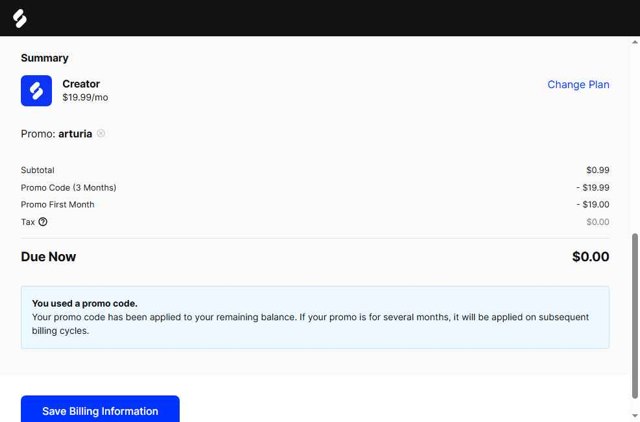Click the page vertical scrollbar thumb
This screenshot has height=422, width=640.
635,315
